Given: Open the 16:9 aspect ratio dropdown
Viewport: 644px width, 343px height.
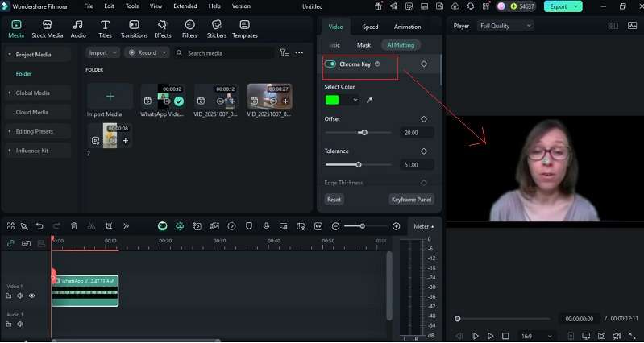Looking at the screenshot, I should click(x=536, y=336).
